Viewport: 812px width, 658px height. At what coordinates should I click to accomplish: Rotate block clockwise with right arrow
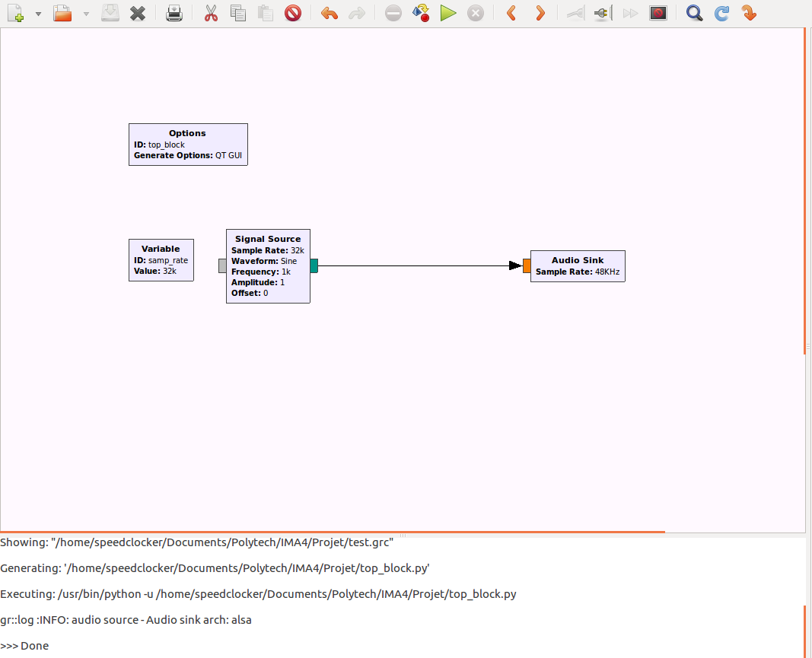click(540, 13)
